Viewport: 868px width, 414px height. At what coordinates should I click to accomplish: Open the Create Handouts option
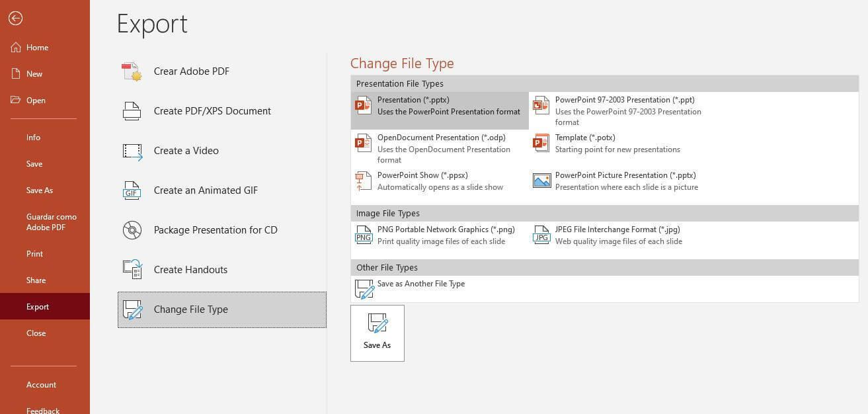click(x=222, y=270)
